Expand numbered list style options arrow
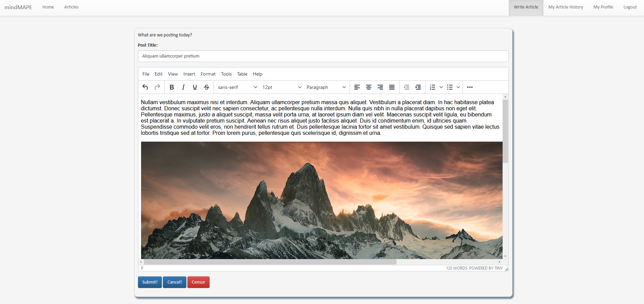644x304 pixels. tap(441, 87)
